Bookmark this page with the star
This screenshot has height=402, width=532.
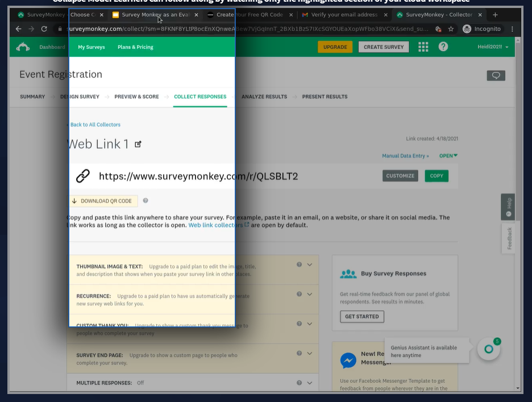[451, 29]
